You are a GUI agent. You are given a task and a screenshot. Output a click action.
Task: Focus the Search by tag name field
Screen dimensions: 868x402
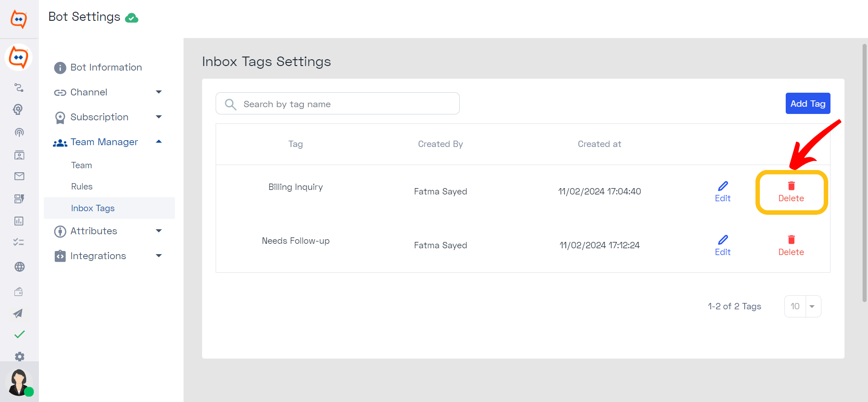(x=338, y=104)
